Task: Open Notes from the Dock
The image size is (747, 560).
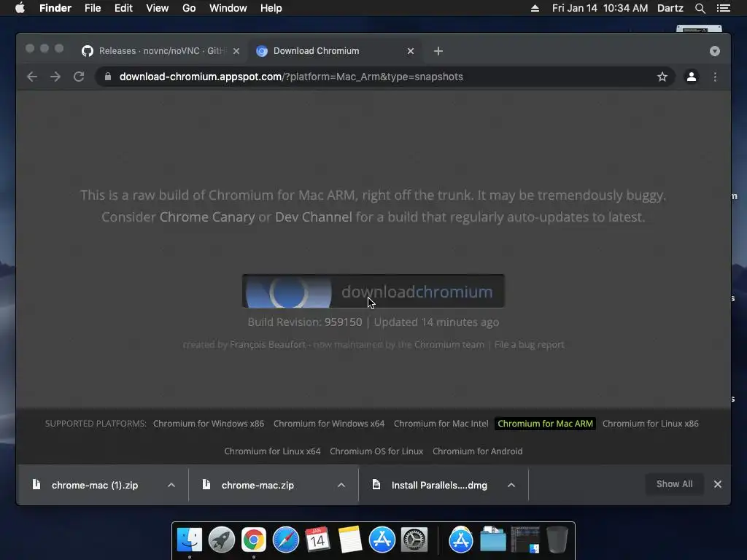Action: (350, 540)
